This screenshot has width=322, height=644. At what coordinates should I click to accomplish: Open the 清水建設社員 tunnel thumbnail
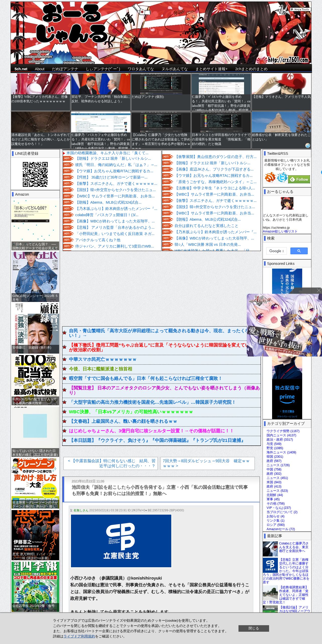click(x=41, y=130)
